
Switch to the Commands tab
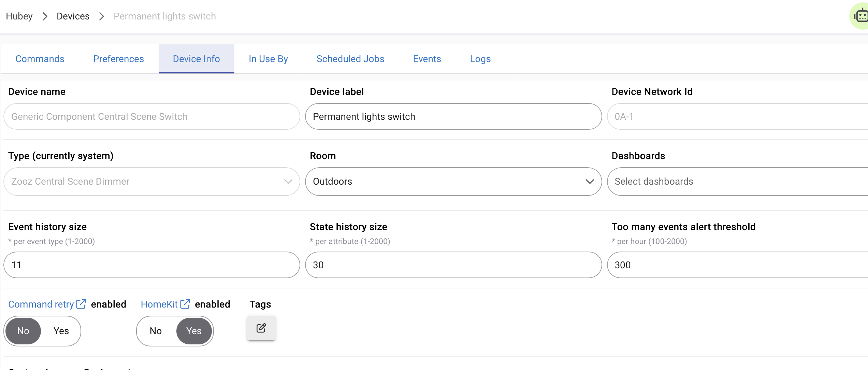tap(40, 59)
